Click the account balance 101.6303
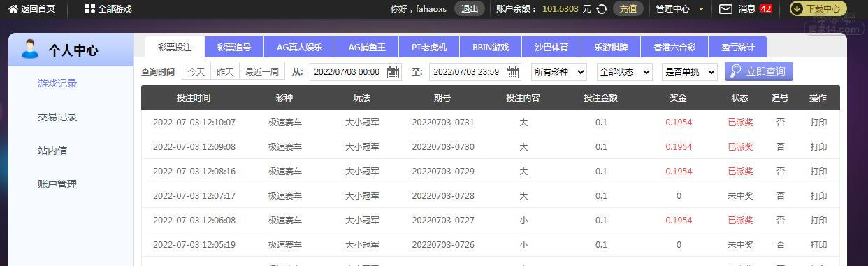Viewport: 868px width, 266px height. 560,9
